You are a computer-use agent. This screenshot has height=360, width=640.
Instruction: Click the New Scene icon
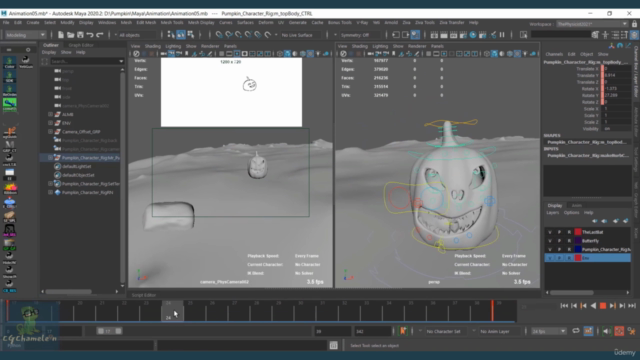tap(61, 35)
